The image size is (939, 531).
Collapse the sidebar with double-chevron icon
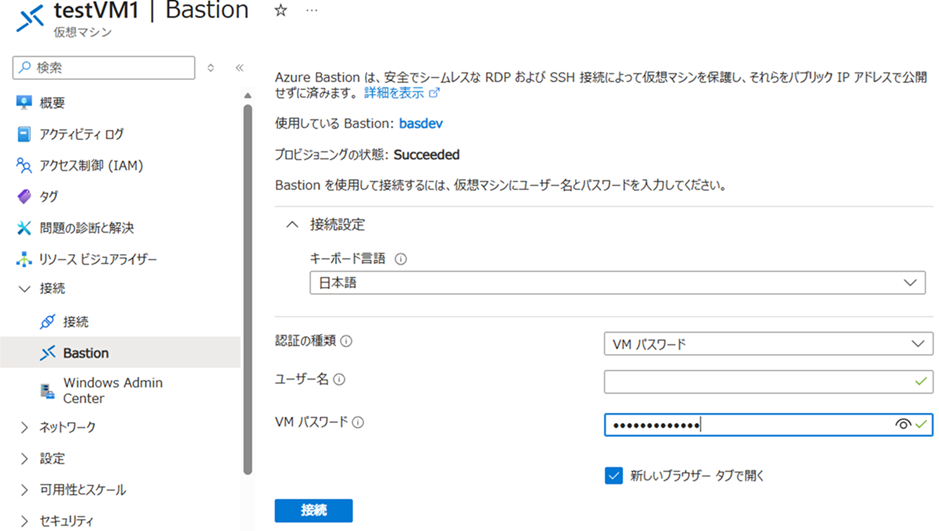click(239, 68)
